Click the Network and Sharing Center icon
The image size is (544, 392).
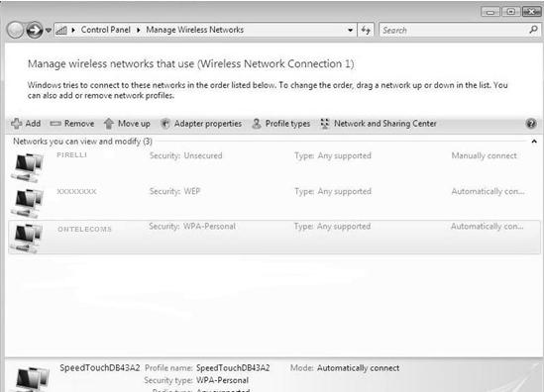point(325,124)
